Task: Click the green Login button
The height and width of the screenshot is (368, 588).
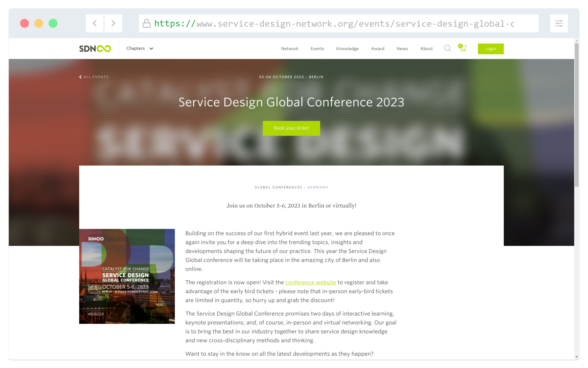Action: coord(491,49)
